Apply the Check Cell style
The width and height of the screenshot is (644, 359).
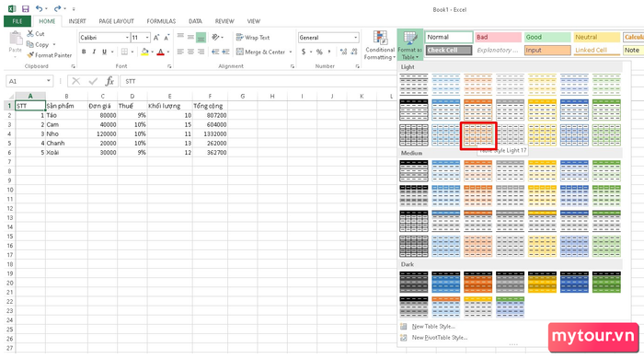449,50
